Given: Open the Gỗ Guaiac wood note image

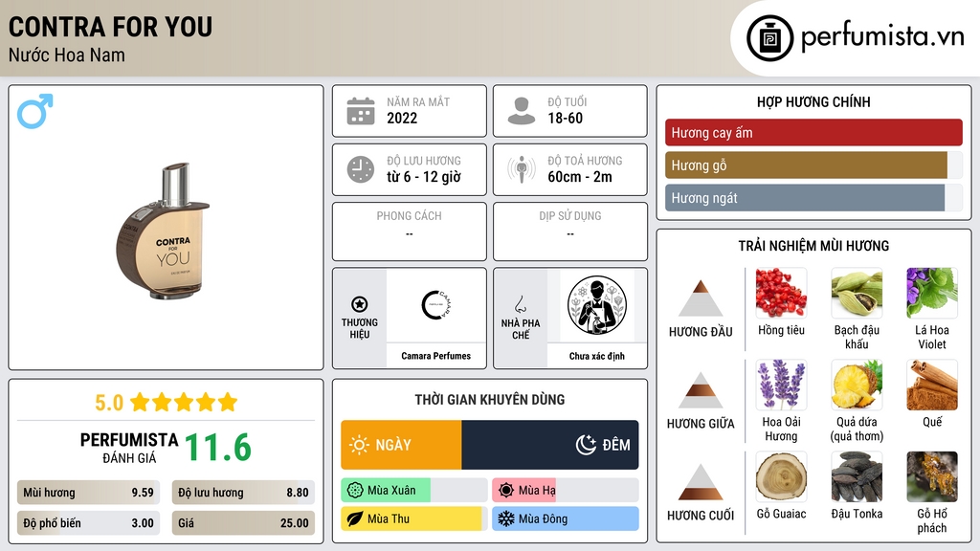Looking at the screenshot, I should pyautogui.click(x=781, y=476).
